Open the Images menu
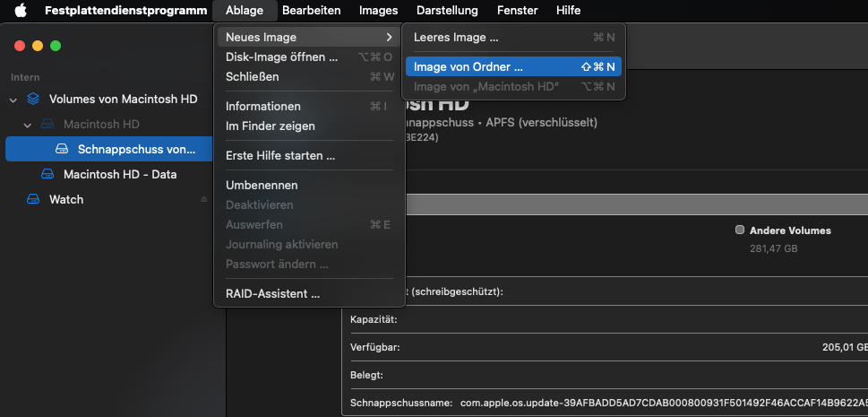The height and width of the screenshot is (417, 868). (379, 10)
